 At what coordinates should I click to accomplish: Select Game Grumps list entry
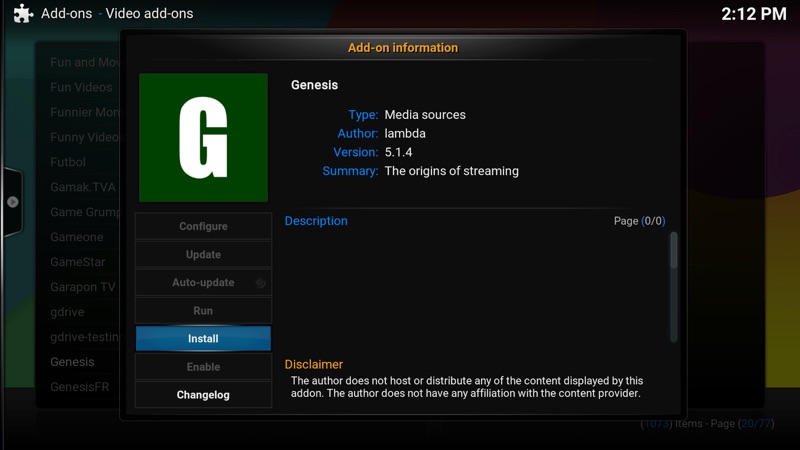[85, 212]
